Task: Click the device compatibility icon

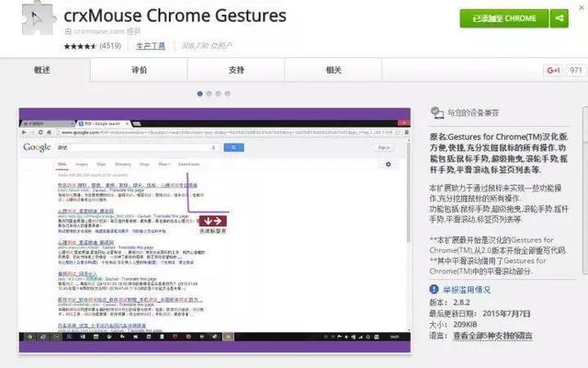Action: click(x=435, y=112)
